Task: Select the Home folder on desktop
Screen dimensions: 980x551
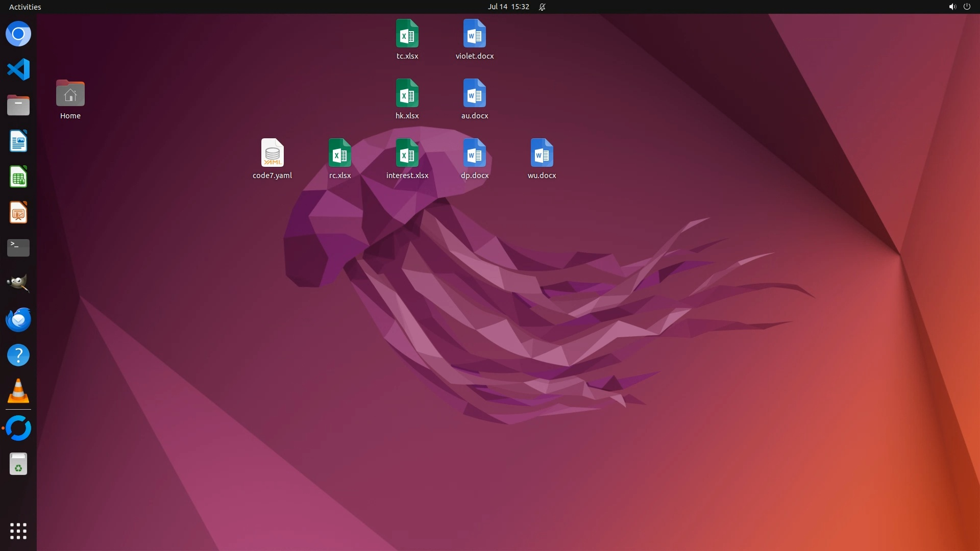Action: coord(70,94)
